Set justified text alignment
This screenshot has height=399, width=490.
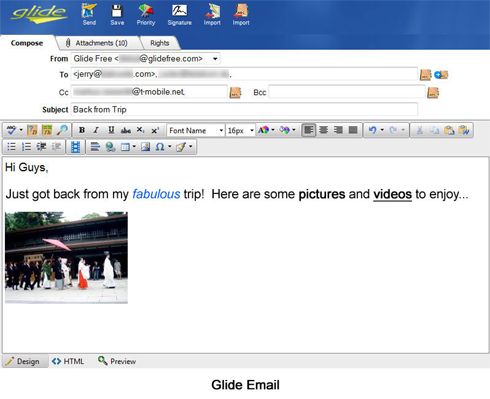point(353,130)
